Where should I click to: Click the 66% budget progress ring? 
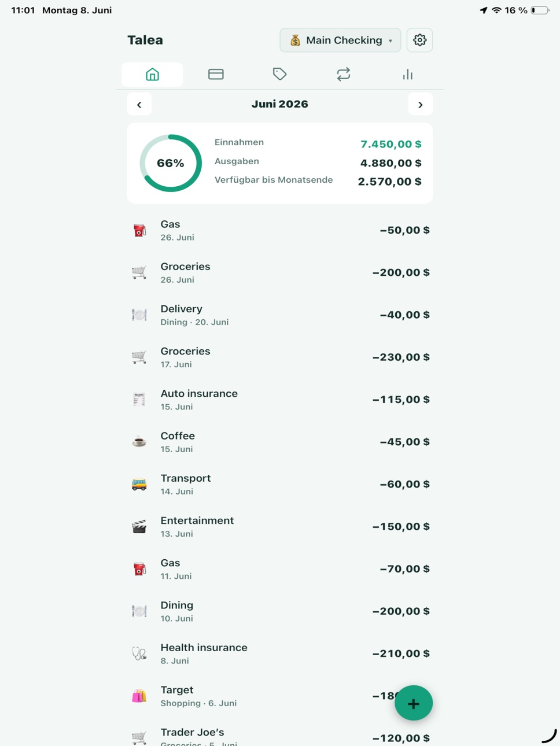pos(171,163)
